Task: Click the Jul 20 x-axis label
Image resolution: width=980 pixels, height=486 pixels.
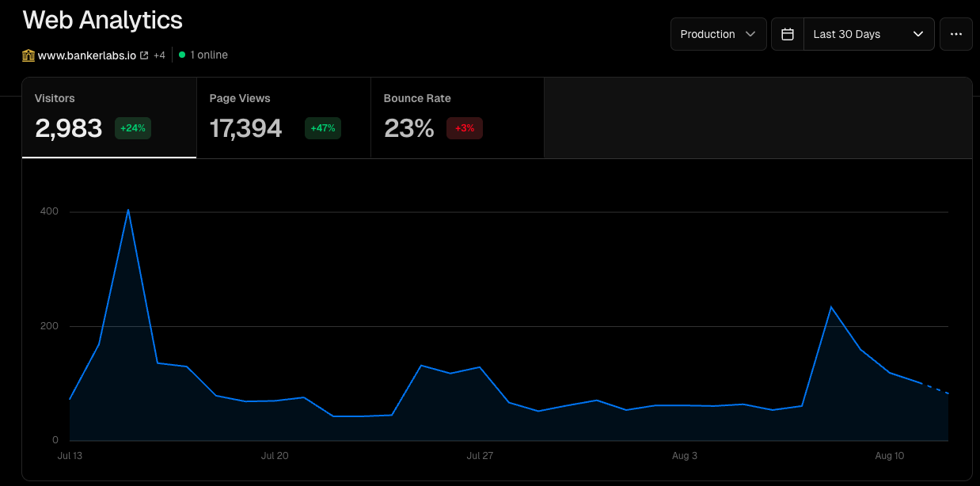Action: click(275, 456)
